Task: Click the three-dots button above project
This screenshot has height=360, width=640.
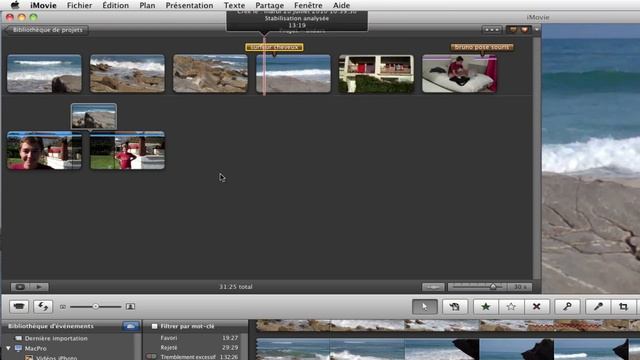Action: pos(491,30)
